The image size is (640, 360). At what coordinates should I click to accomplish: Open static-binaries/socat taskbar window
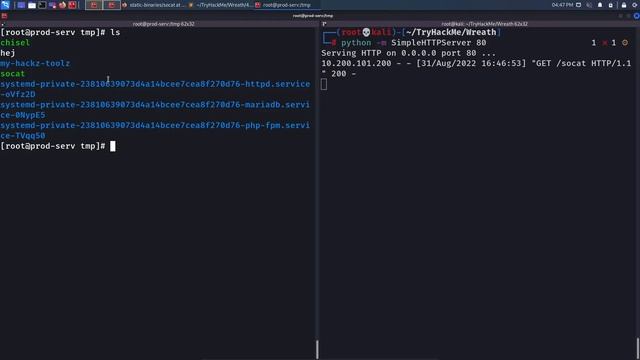(153, 5)
